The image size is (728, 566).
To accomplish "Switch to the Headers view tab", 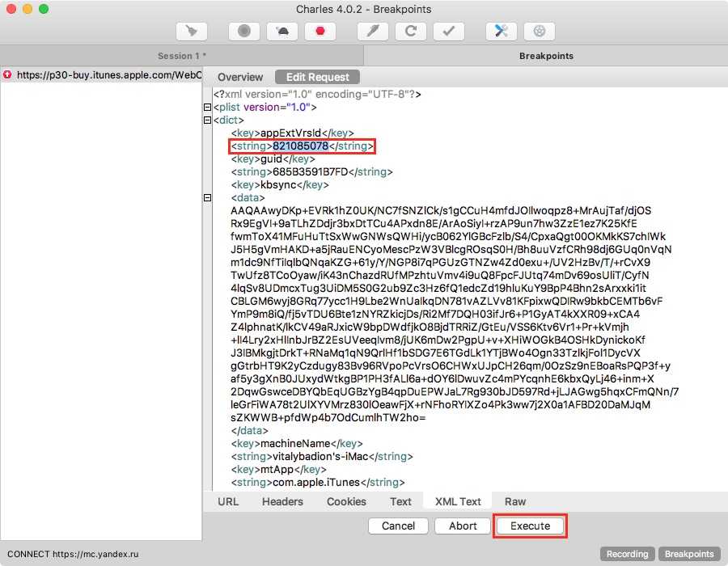I will (x=282, y=501).
